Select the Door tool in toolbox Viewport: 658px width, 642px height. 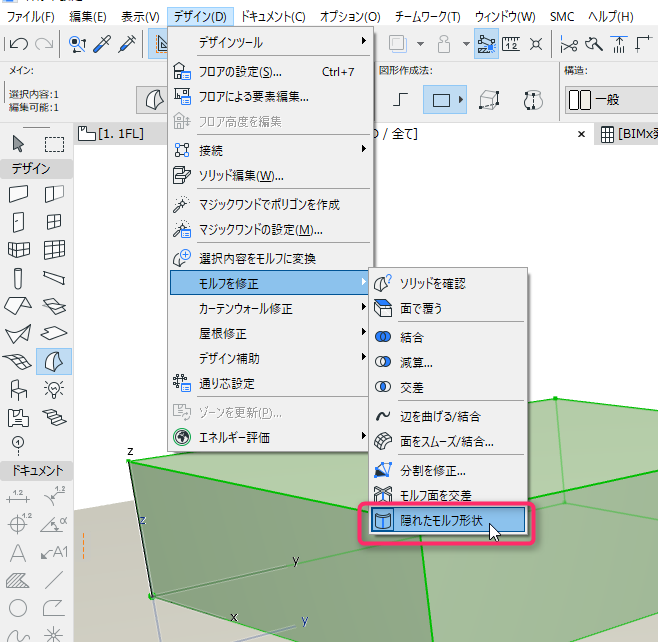pyautogui.click(x=18, y=222)
